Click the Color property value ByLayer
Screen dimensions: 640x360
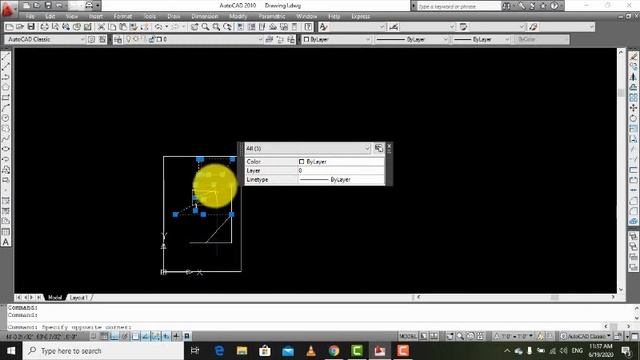click(x=341, y=162)
